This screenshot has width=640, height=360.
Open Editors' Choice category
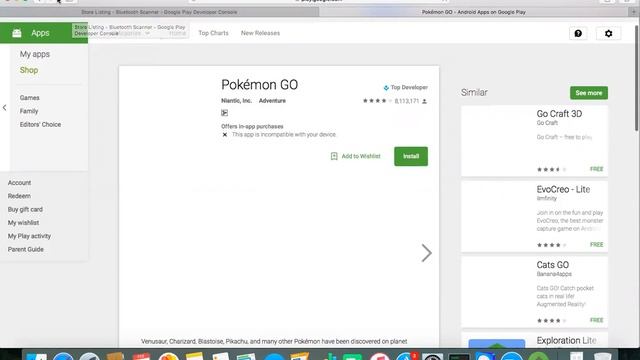40,124
